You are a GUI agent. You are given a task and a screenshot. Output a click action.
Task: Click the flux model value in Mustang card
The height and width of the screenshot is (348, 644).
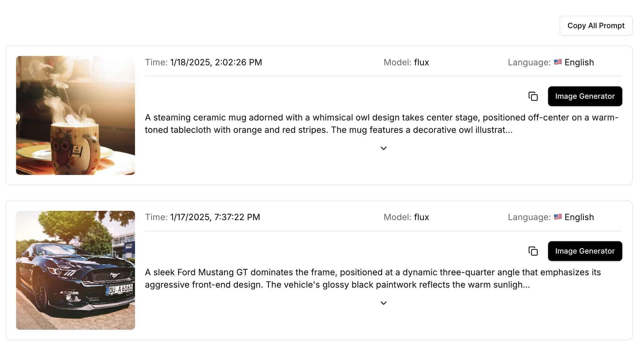421,217
